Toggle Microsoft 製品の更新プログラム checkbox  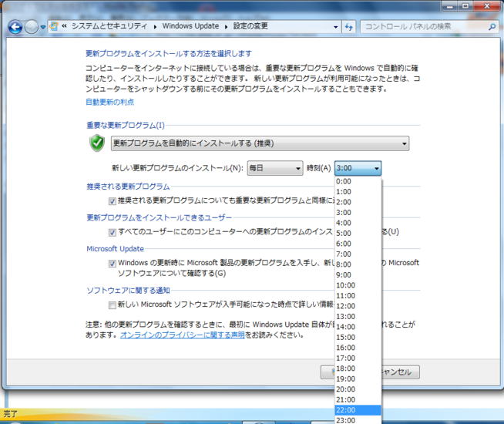[113, 264]
